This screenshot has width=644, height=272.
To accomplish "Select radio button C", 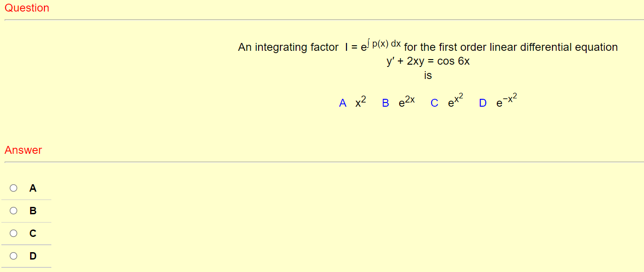I will click(x=13, y=233).
